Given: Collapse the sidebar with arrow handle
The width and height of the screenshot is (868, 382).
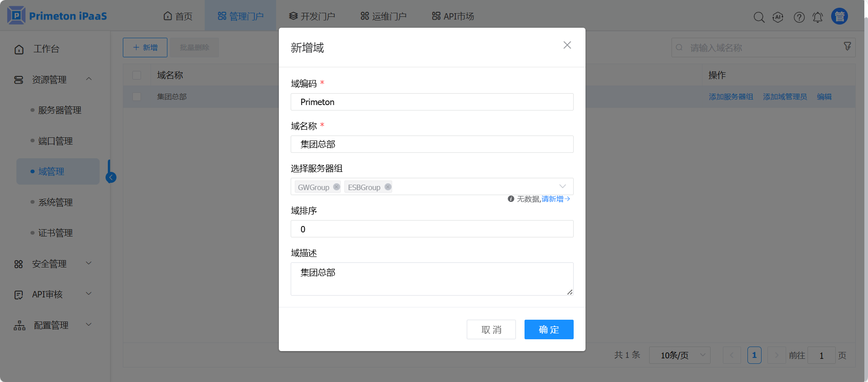Looking at the screenshot, I should click(111, 177).
